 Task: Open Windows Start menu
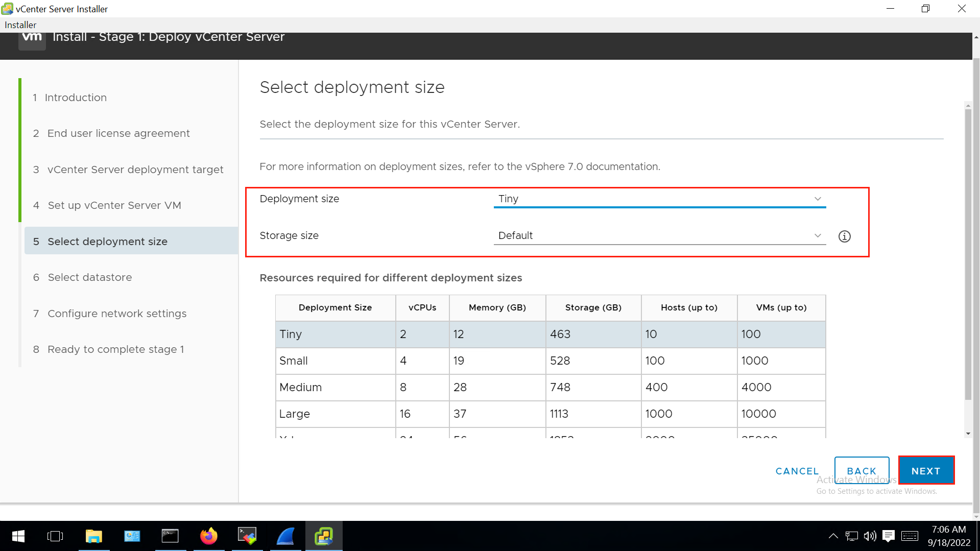coord(18,536)
